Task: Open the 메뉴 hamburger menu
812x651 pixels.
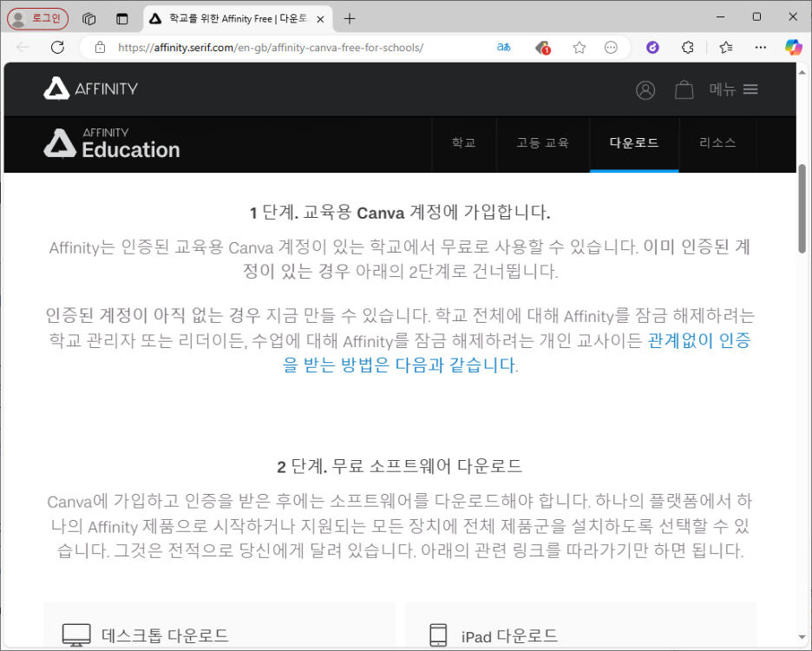Action: click(733, 89)
